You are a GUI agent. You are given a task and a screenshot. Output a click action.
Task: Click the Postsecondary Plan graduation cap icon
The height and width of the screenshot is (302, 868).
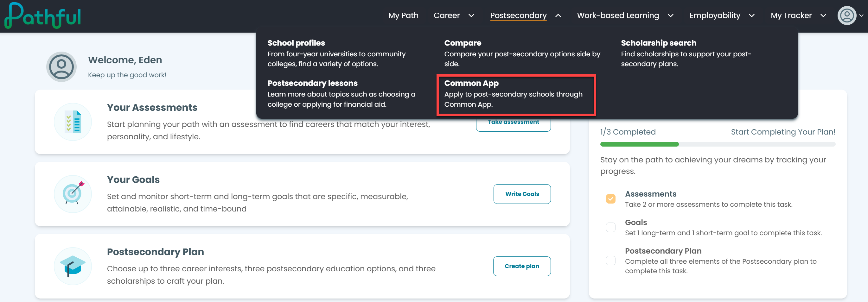click(x=73, y=266)
